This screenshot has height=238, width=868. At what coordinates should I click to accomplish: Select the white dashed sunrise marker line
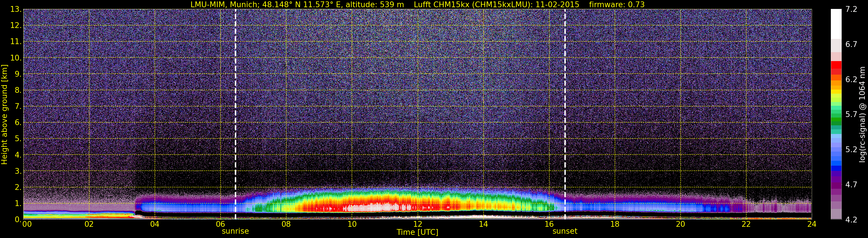[235, 114]
